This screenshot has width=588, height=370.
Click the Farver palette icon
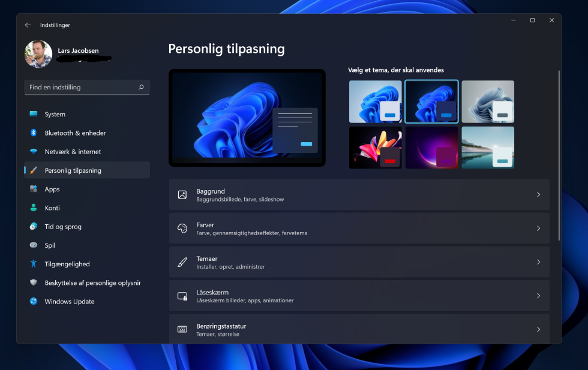tap(182, 228)
